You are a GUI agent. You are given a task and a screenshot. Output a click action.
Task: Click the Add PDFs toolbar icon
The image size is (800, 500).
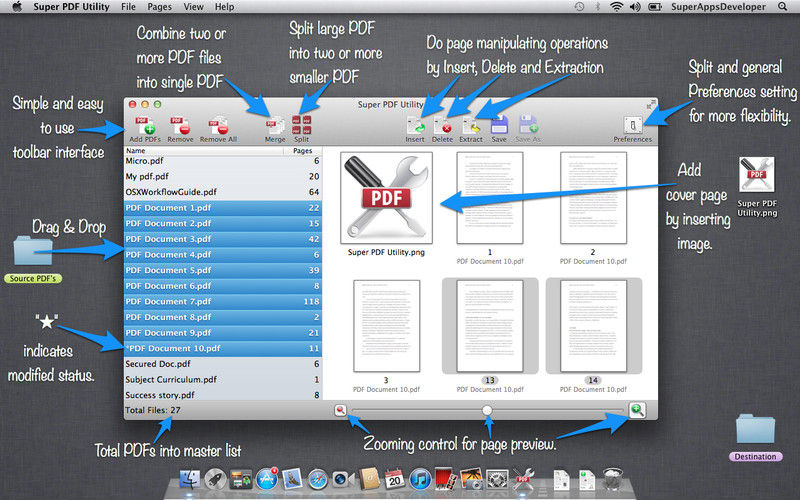tap(145, 126)
